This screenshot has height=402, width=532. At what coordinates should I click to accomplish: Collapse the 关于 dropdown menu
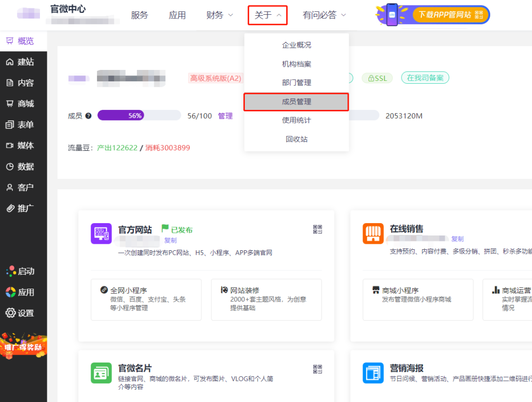[267, 15]
